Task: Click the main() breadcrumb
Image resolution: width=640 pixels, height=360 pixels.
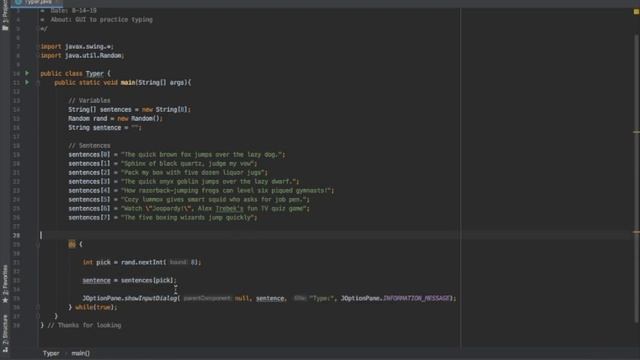Action: coord(80,353)
